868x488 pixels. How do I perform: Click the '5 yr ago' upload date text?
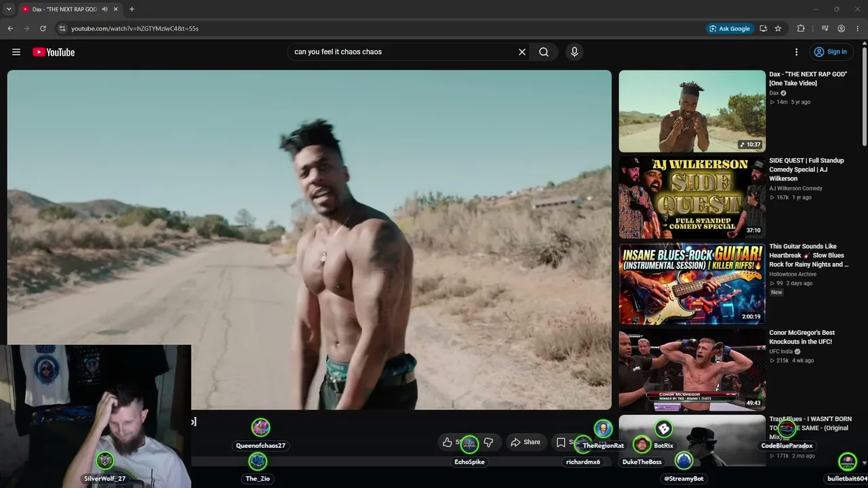[x=801, y=102]
